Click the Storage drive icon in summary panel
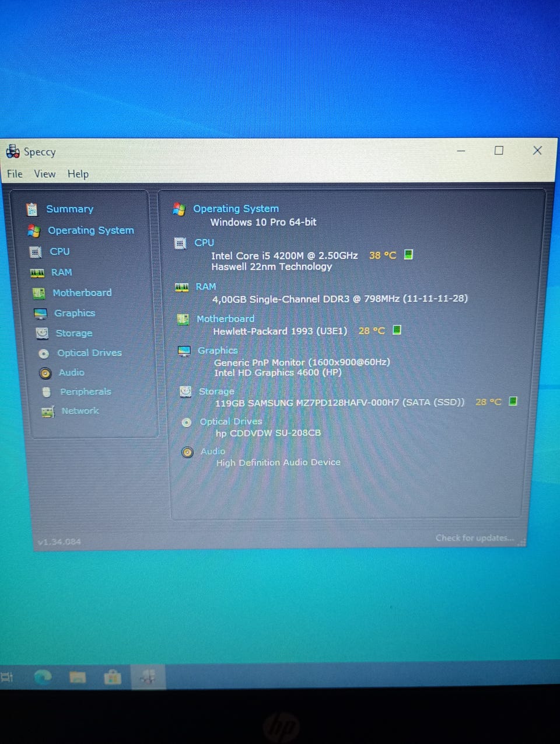The height and width of the screenshot is (744, 560). pyautogui.click(x=185, y=392)
